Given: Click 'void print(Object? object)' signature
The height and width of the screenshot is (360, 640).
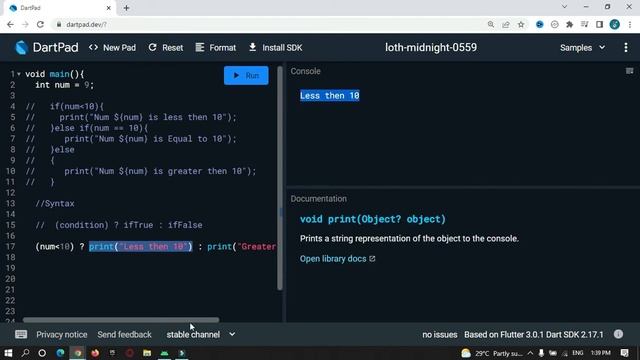Looking at the screenshot, I should [x=373, y=219].
